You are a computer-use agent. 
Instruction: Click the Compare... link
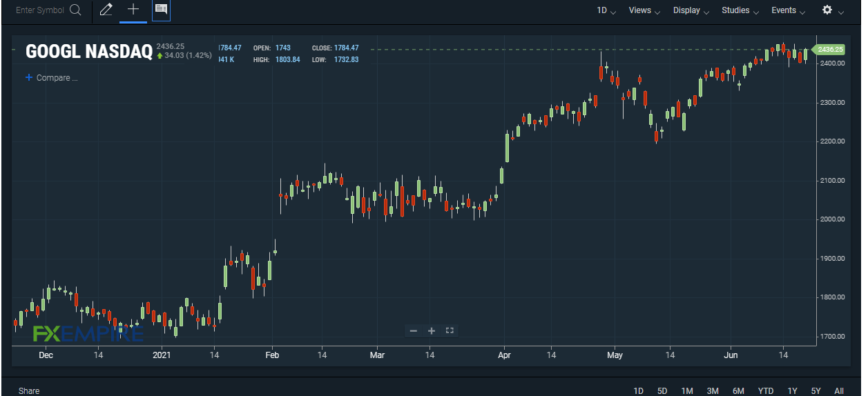coord(57,78)
